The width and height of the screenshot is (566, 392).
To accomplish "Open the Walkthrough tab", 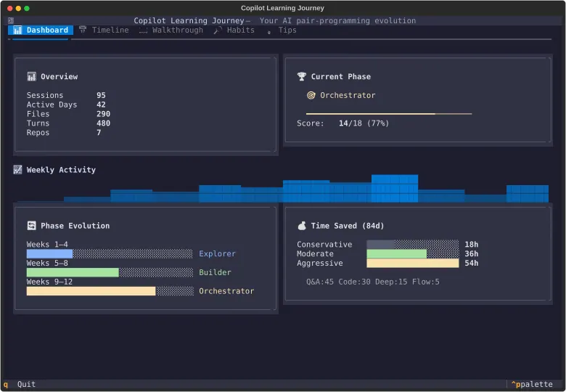I will [x=171, y=30].
